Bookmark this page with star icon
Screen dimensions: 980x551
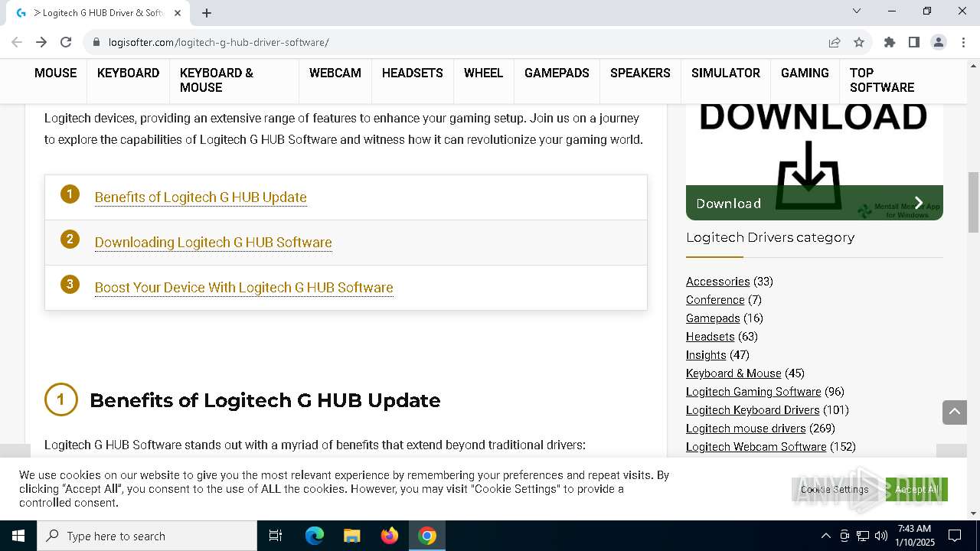pos(859,42)
